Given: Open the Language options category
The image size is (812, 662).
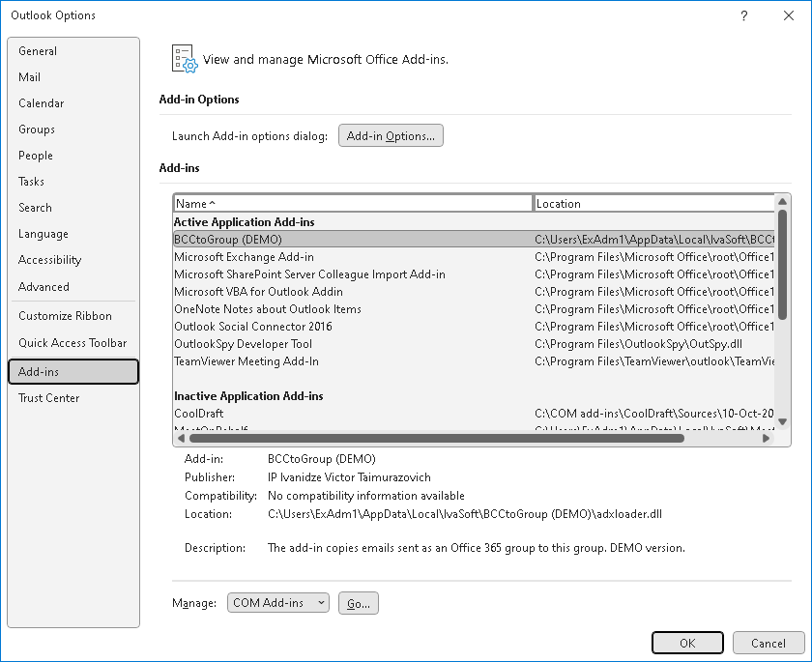Looking at the screenshot, I should tap(73, 234).
